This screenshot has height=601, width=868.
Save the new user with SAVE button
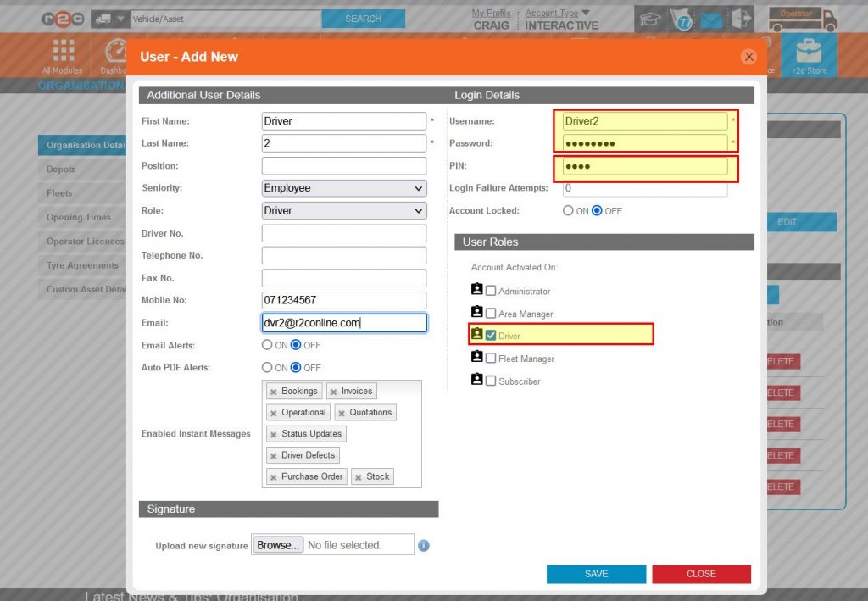point(596,574)
